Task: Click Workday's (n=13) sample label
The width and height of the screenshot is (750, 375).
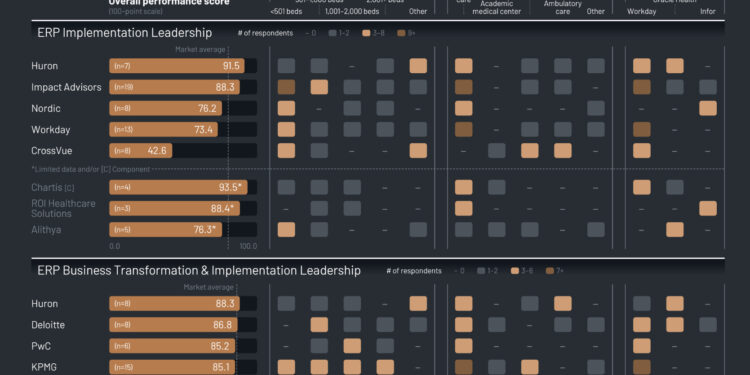Action: point(123,130)
